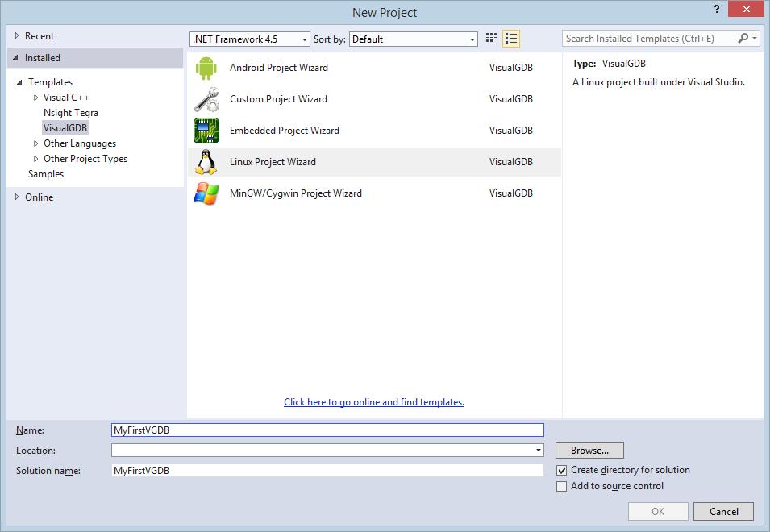Screen dimensions: 770x532
Task: Select Embedded Project Wizard text
Action: pos(285,131)
